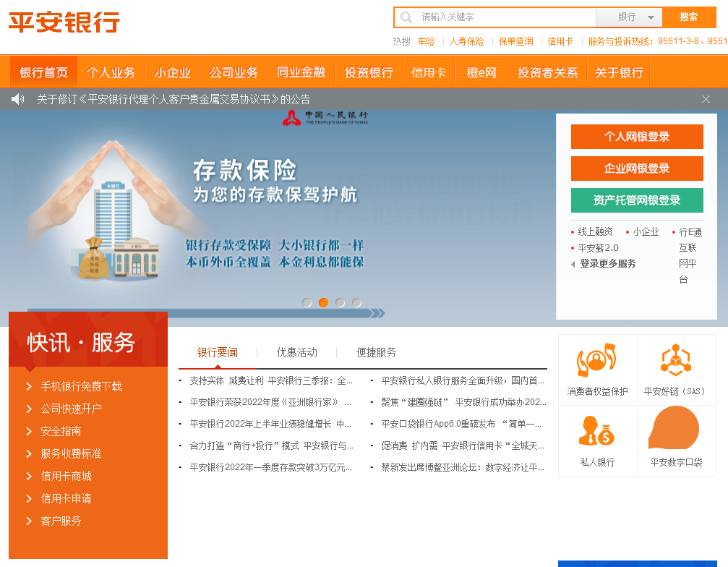Open the 平安薪2.0 link
728x567 pixels.
[x=598, y=248]
